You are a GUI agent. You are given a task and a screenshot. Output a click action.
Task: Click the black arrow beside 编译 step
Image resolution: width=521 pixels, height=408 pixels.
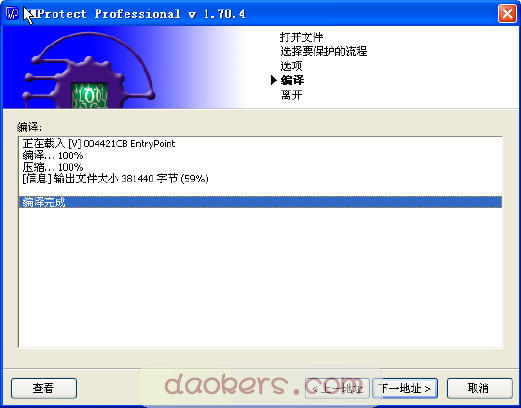tap(274, 80)
